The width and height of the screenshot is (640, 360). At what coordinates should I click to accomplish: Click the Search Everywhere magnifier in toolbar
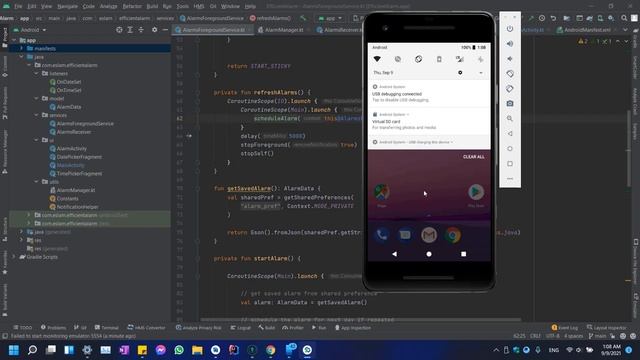coord(624,18)
